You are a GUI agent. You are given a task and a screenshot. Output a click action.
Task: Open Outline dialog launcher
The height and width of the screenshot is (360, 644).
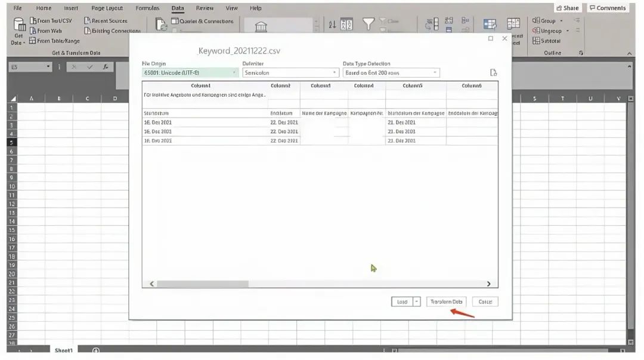click(x=581, y=53)
